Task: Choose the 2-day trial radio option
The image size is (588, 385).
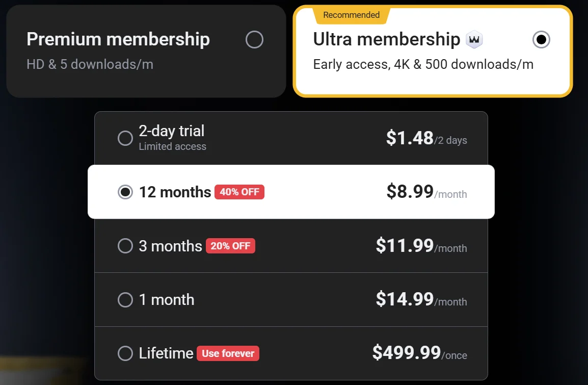Action: click(x=125, y=138)
